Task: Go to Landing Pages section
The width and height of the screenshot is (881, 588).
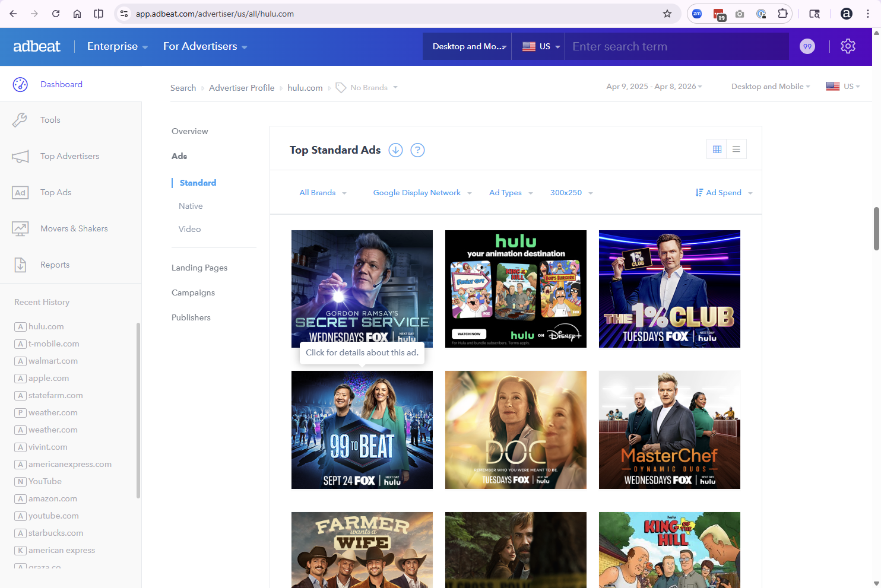Action: [199, 268]
